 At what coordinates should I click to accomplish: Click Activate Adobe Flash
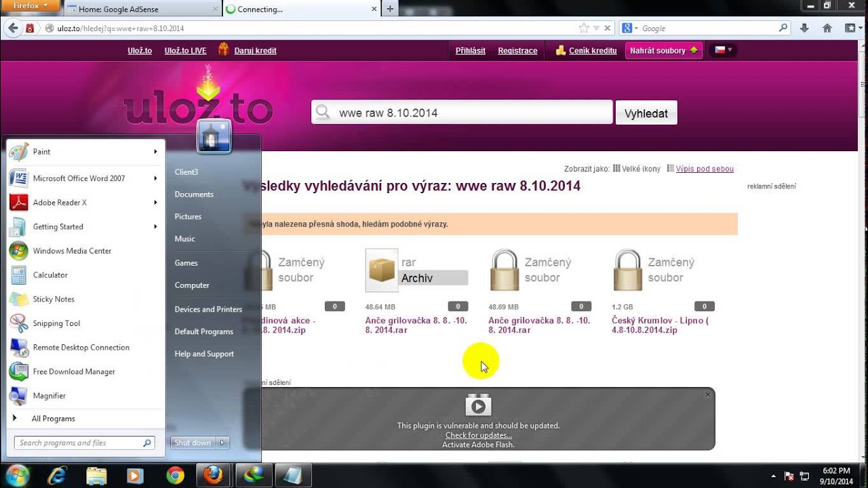point(478,445)
